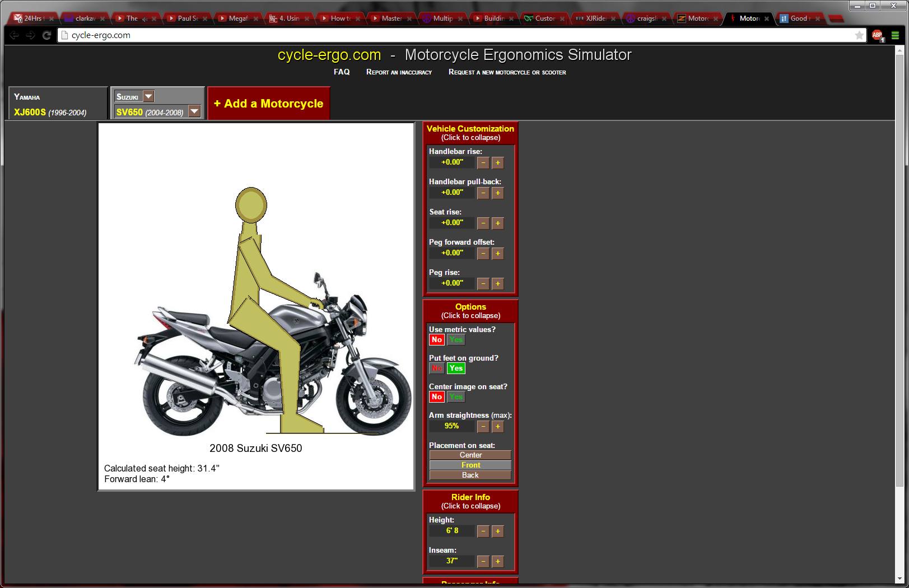The image size is (909, 588).
Task: Click the browser forward arrow
Action: pos(30,35)
